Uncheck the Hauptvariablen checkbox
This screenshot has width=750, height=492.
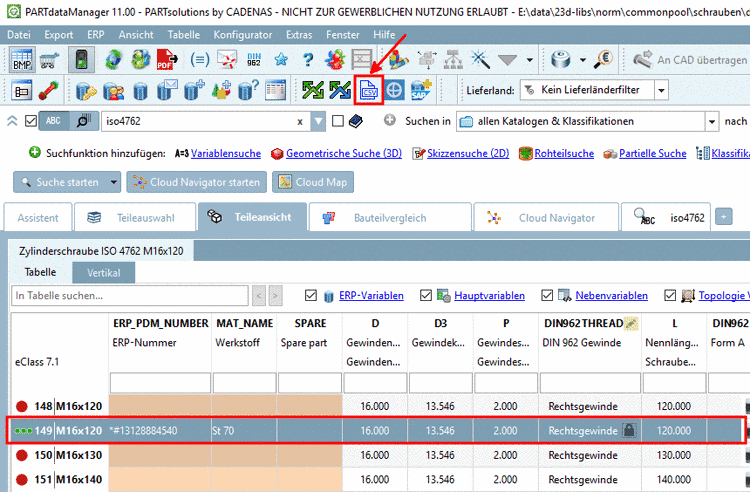(x=426, y=295)
